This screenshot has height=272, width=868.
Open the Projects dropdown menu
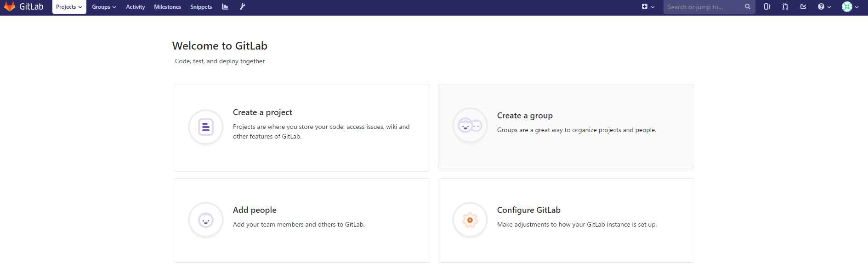(69, 7)
